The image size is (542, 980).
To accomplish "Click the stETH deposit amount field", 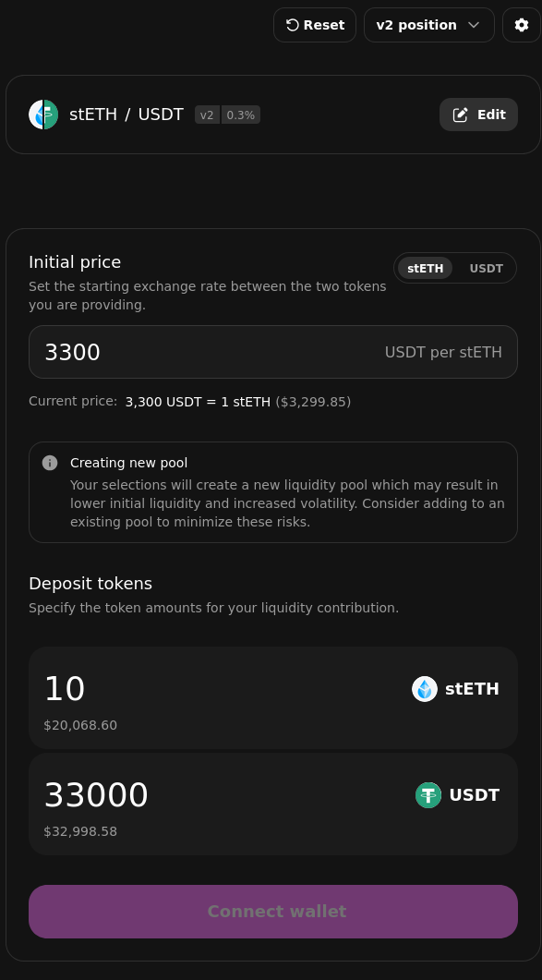I will pos(273,698).
